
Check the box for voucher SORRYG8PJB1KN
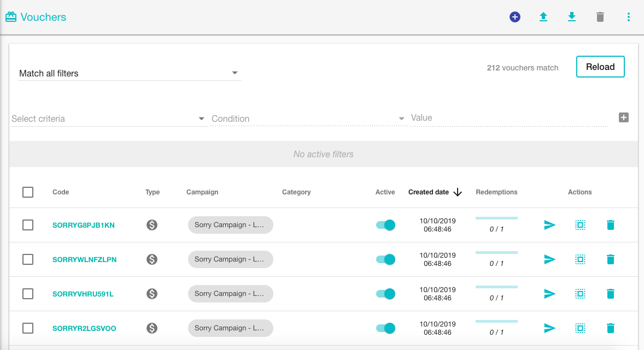pos(28,225)
